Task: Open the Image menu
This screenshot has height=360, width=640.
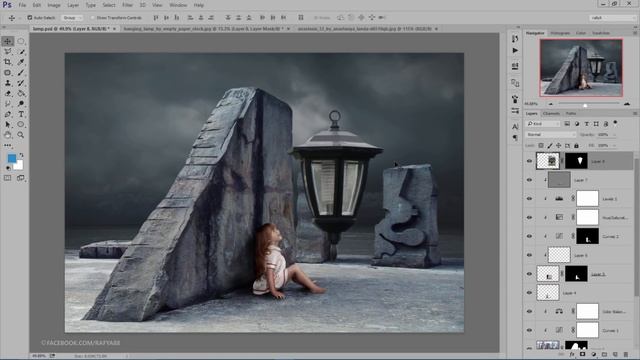Action: [54, 5]
